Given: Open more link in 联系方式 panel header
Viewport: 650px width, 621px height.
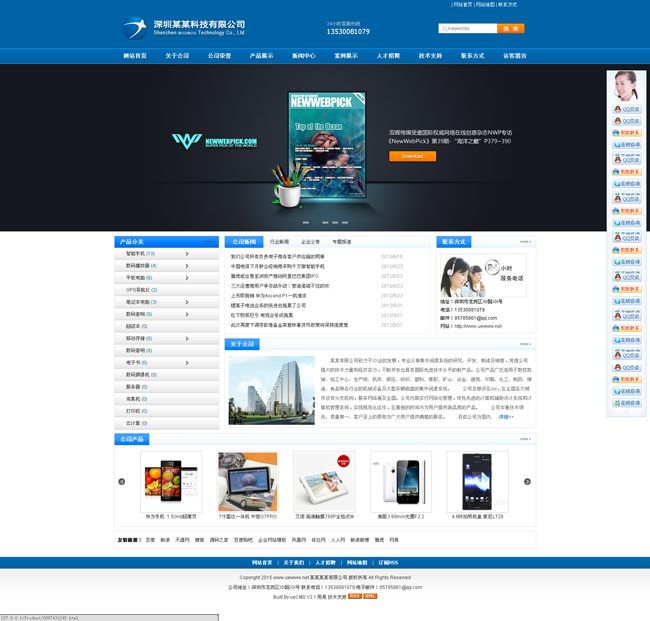Looking at the screenshot, I should pyautogui.click(x=525, y=242).
